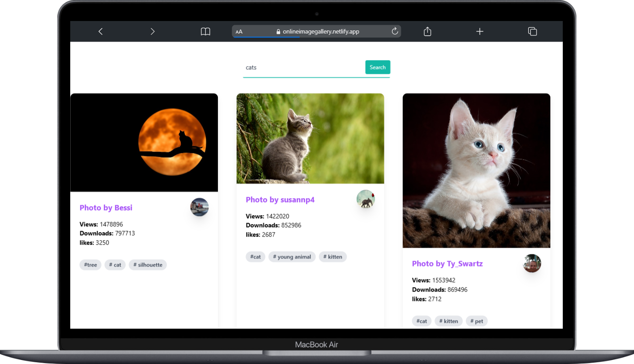The width and height of the screenshot is (634, 364).
Task: Open the gray kitten in grass image
Action: point(310,139)
